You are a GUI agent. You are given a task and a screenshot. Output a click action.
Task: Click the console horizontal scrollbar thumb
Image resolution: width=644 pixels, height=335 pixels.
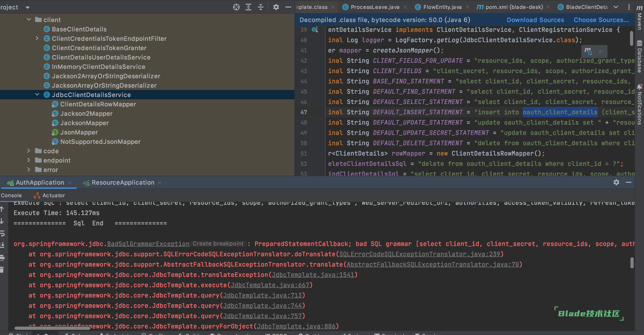[52, 328]
